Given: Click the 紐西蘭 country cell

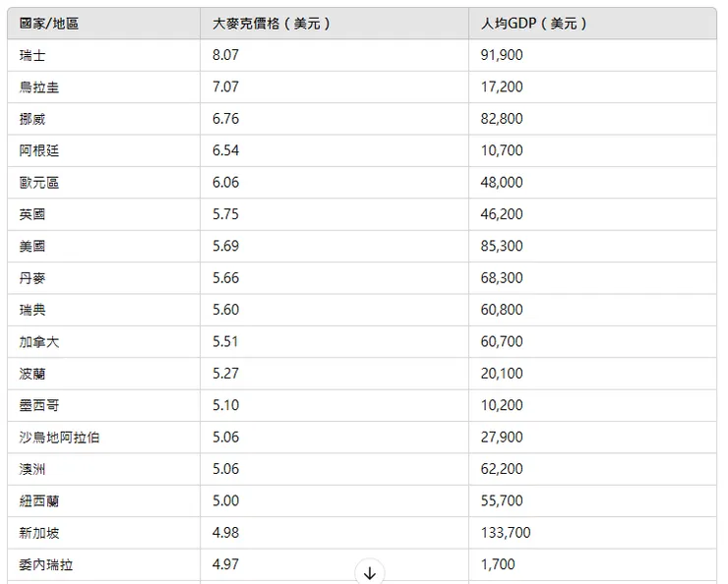Looking at the screenshot, I should [39, 500].
